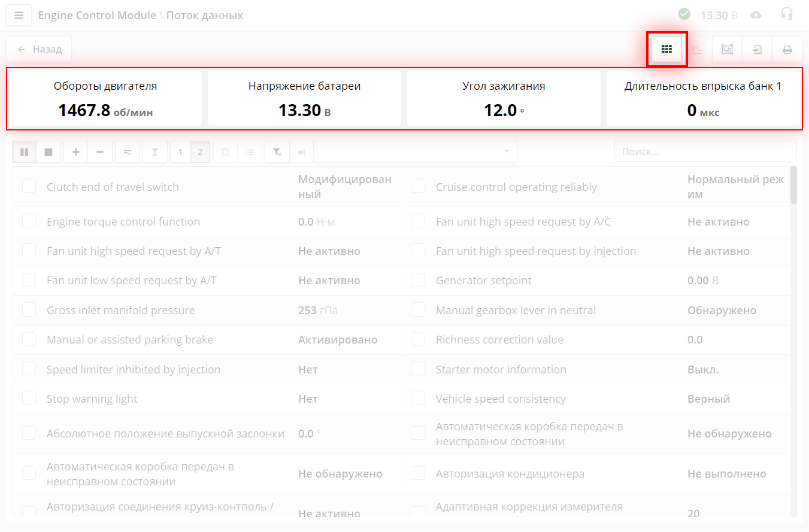Click the Поиск search field
The width and height of the screenshot is (809, 532).
pyautogui.click(x=705, y=152)
